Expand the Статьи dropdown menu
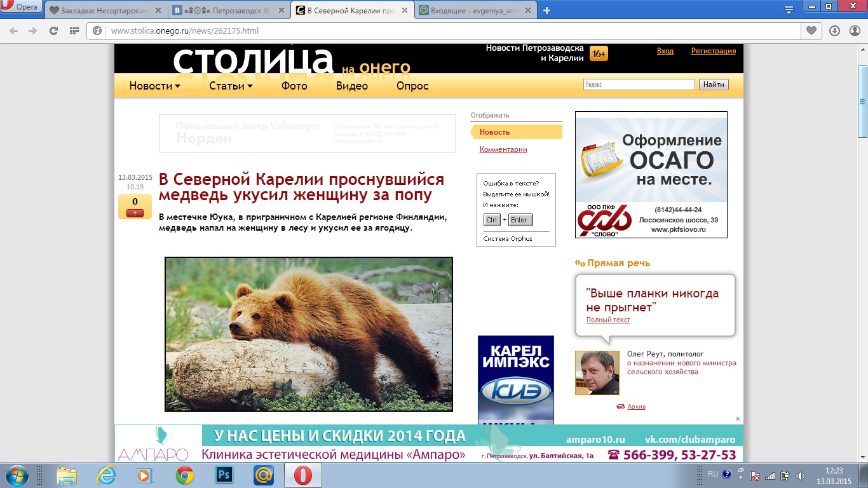Image resolution: width=868 pixels, height=488 pixels. tap(231, 86)
